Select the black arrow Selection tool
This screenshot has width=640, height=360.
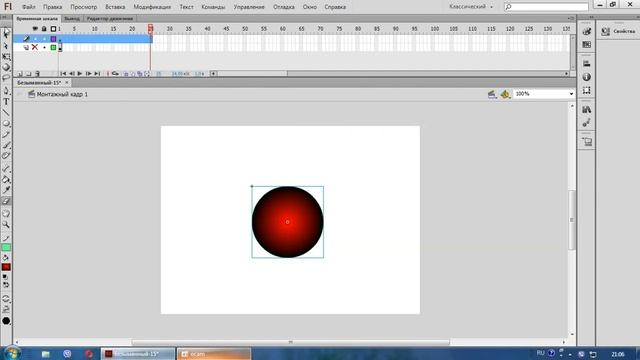click(6, 33)
